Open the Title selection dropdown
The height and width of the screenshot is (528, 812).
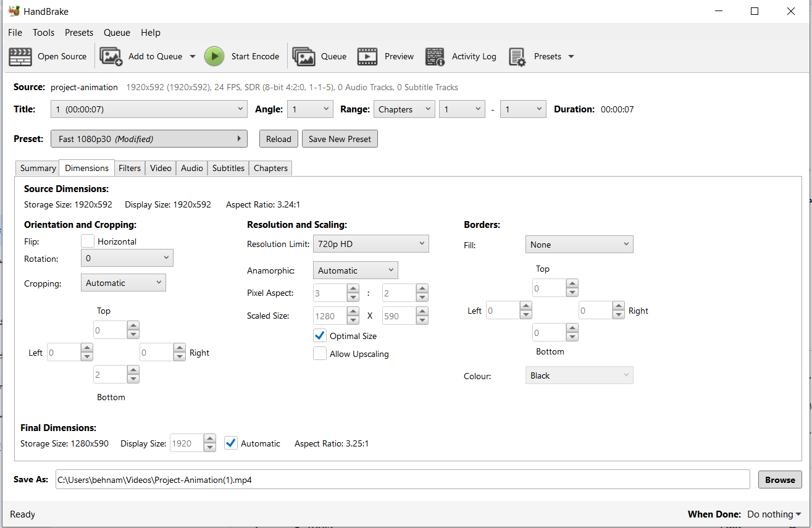149,109
